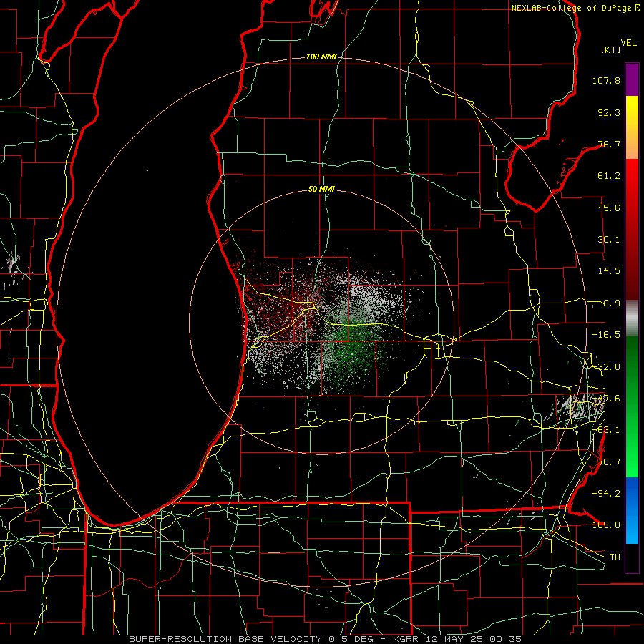Click the -63.1 velocity scale value

(x=606, y=430)
